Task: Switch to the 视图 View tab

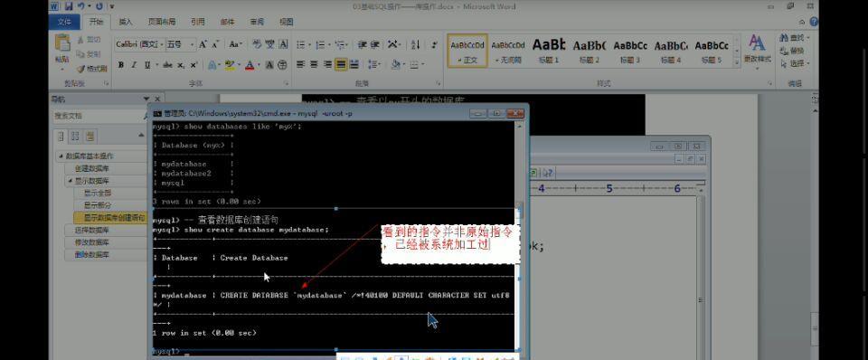Action: [287, 22]
